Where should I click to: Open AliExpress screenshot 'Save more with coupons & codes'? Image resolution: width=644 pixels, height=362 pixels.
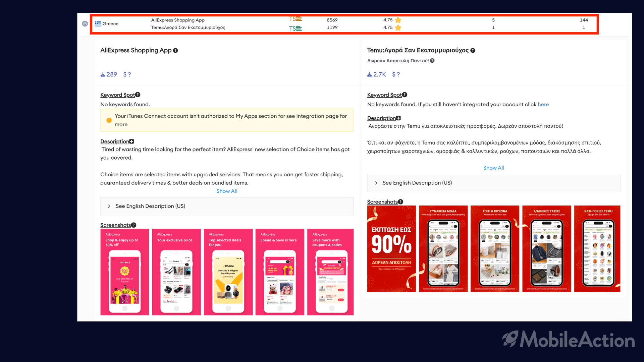pyautogui.click(x=330, y=272)
